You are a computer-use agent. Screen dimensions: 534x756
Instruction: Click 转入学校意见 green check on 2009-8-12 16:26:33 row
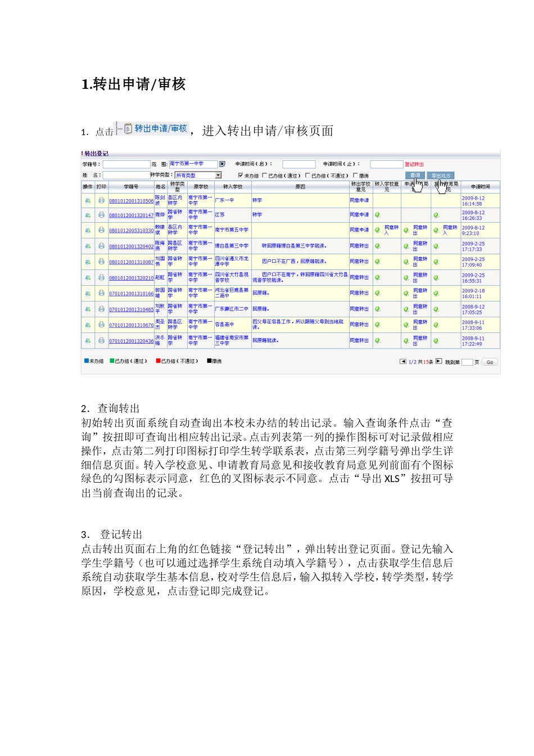click(378, 215)
